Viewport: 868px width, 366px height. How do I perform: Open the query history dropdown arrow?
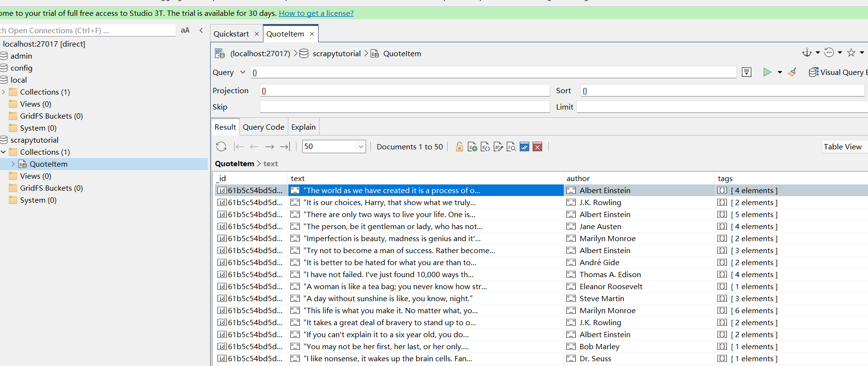pos(840,52)
